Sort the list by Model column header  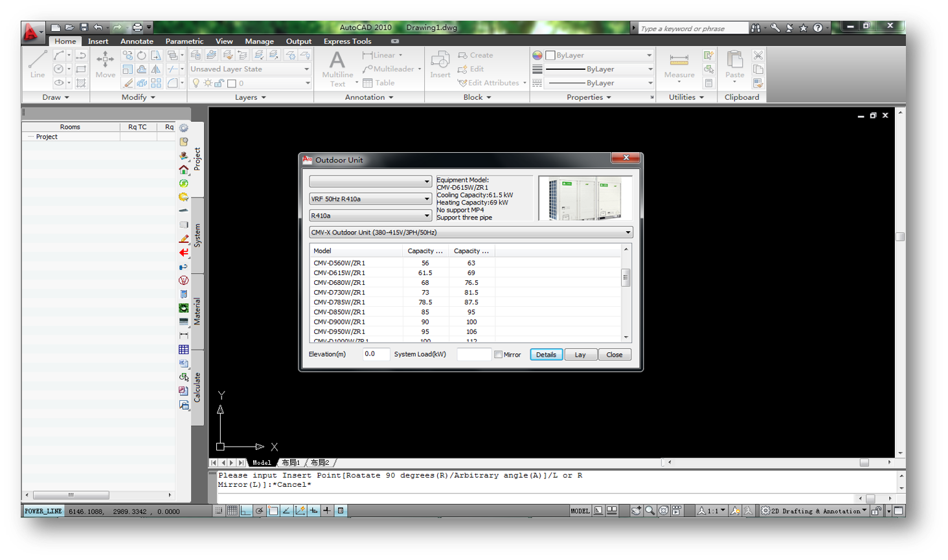pyautogui.click(x=356, y=251)
